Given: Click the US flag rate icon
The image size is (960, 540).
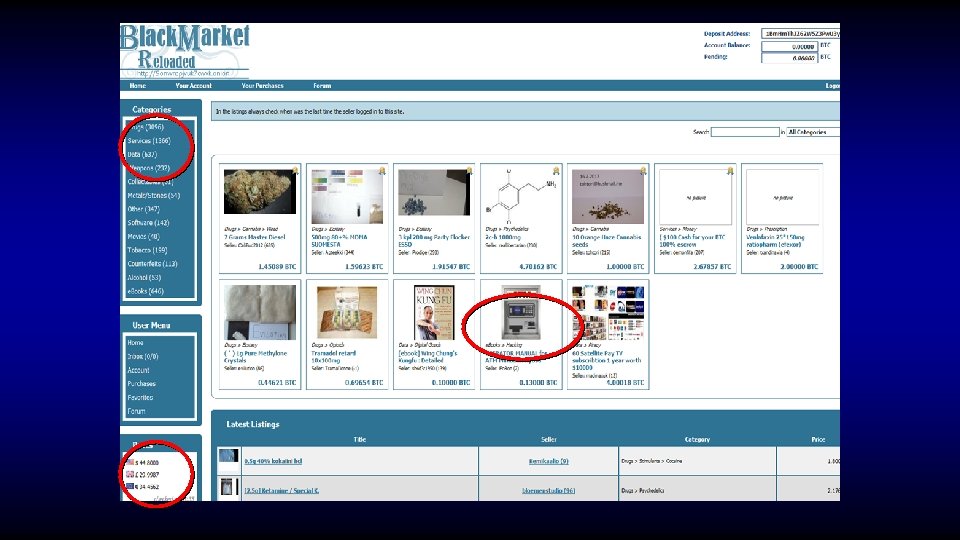Looking at the screenshot, I should pos(130,462).
